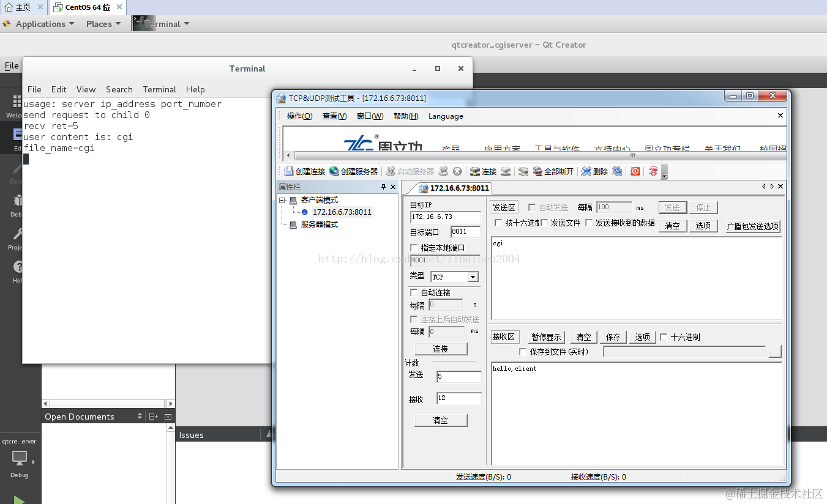Click the 删除 (delete) toolbar icon

coord(586,171)
